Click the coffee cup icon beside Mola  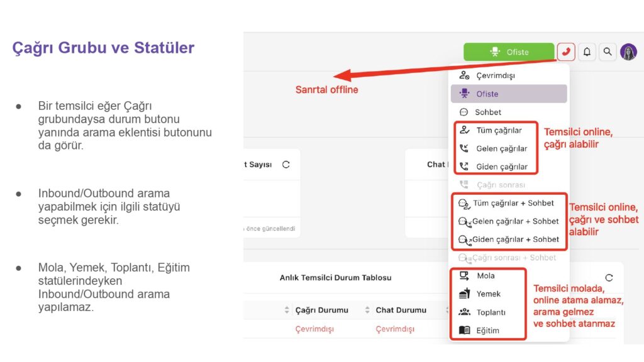464,275
